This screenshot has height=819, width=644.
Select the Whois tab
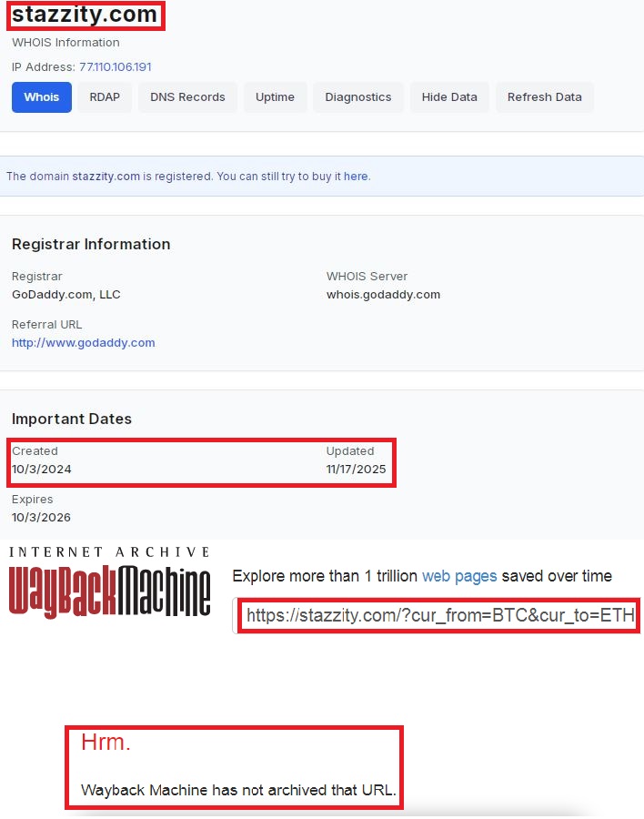(42, 97)
